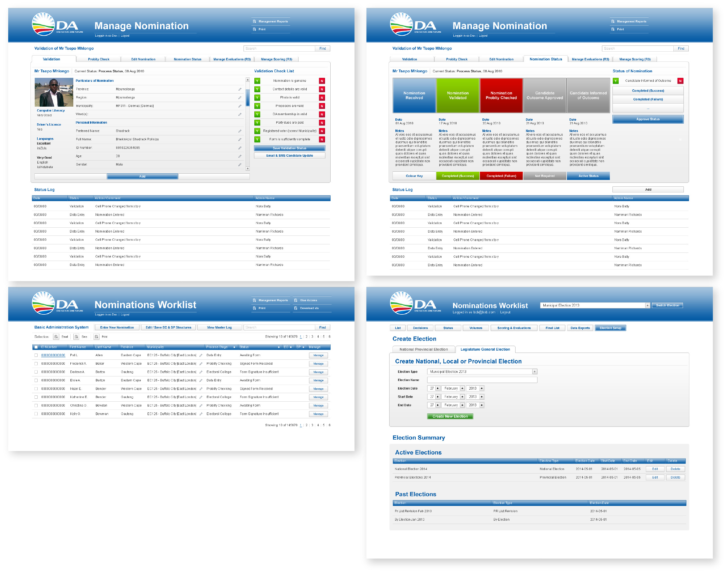The width and height of the screenshot is (728, 574).
Task: Click the green Completed (Success) colour key
Action: [x=458, y=176]
